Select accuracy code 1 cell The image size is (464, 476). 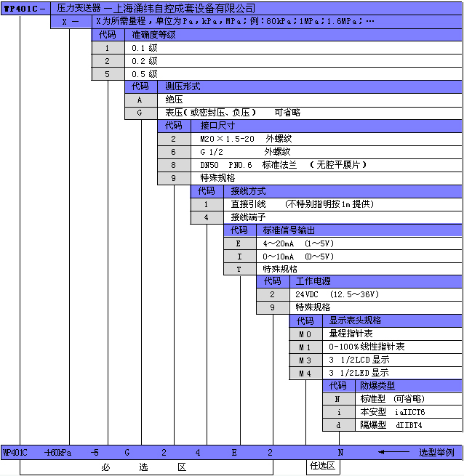pos(108,48)
